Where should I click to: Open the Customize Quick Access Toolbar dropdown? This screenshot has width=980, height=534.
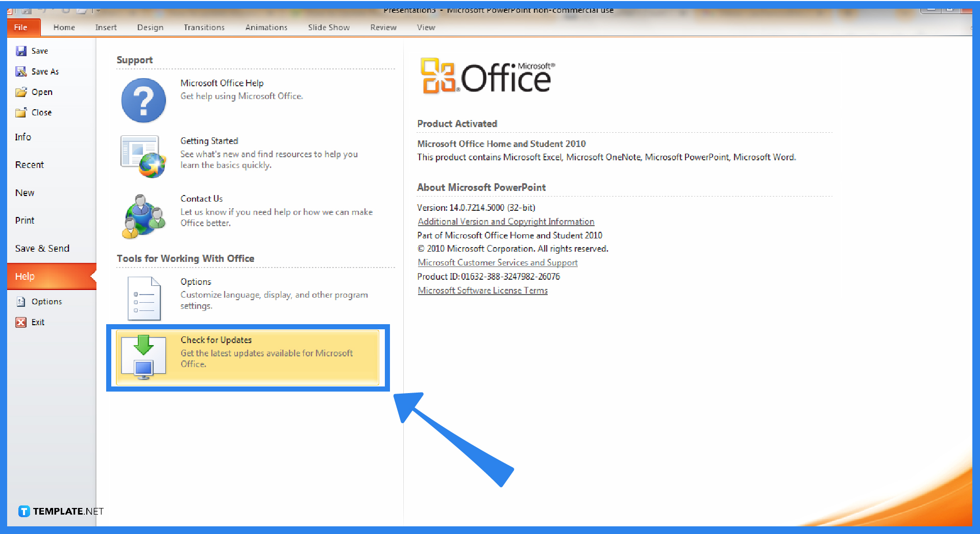98,11
